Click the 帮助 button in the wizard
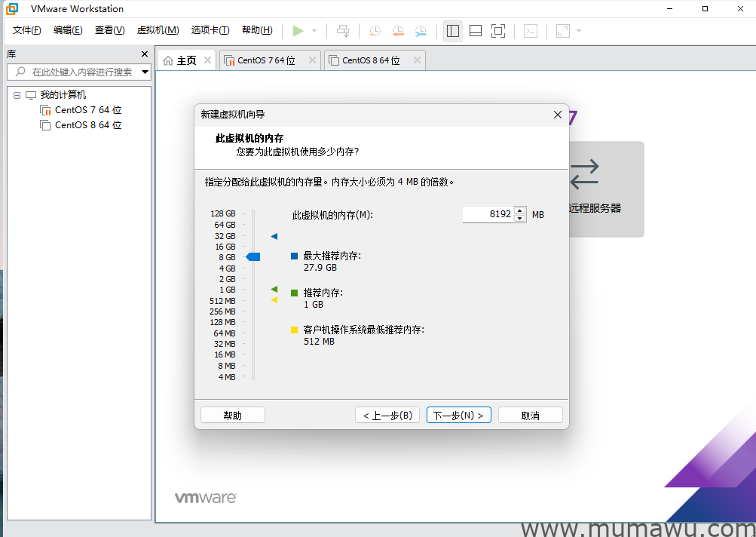 coord(232,414)
